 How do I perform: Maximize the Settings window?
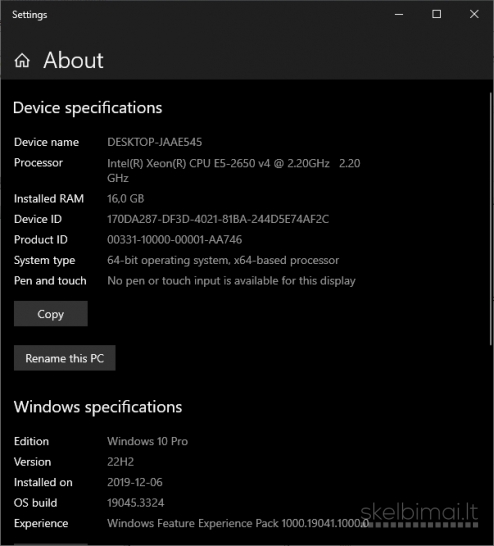coord(437,14)
